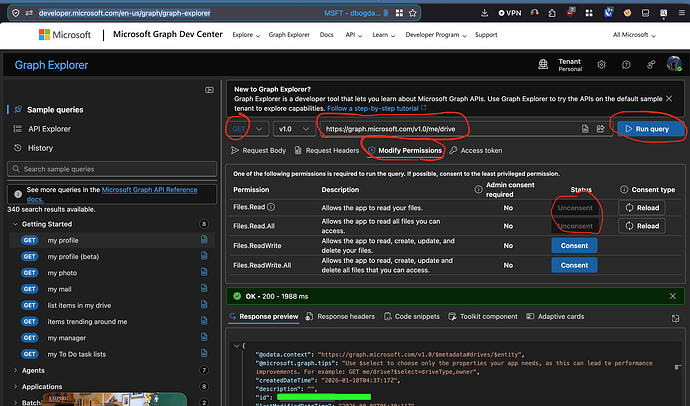Close the New to Graph Explorer banner
Screen dimensions: 690x406
tap(669, 99)
